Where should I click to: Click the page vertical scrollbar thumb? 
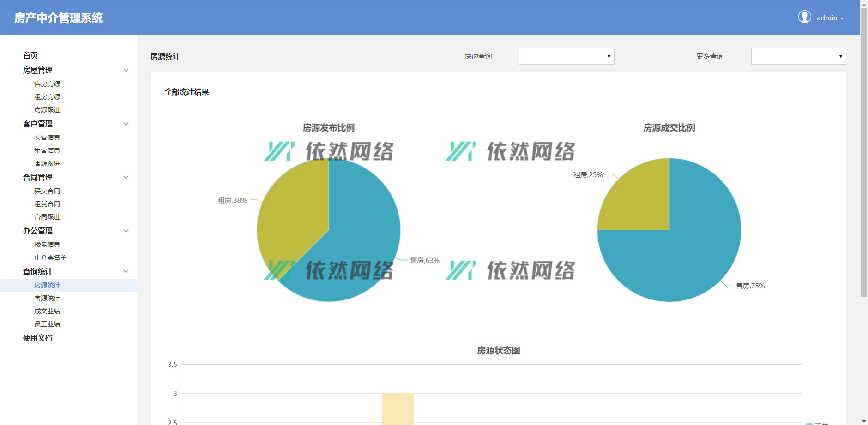(864, 152)
